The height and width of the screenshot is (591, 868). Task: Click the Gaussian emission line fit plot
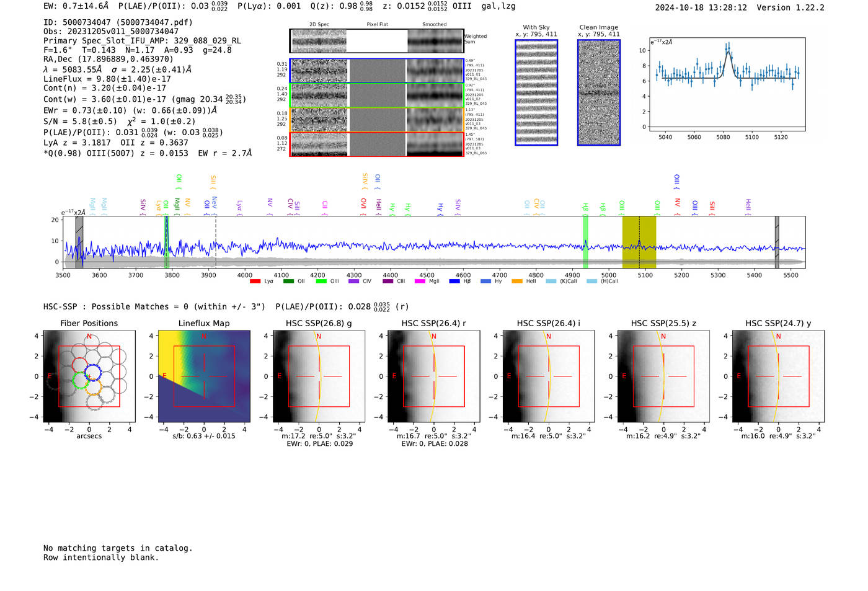[x=727, y=84]
